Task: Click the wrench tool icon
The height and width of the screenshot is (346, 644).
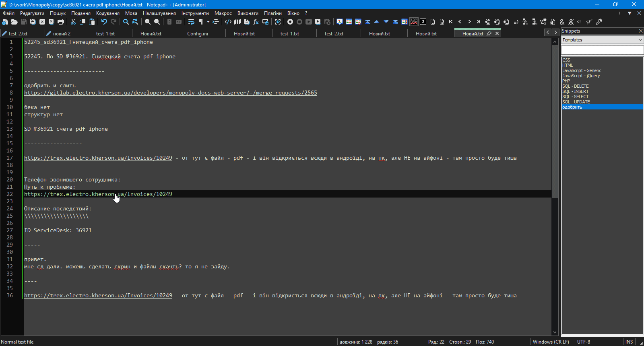Action: [599, 22]
